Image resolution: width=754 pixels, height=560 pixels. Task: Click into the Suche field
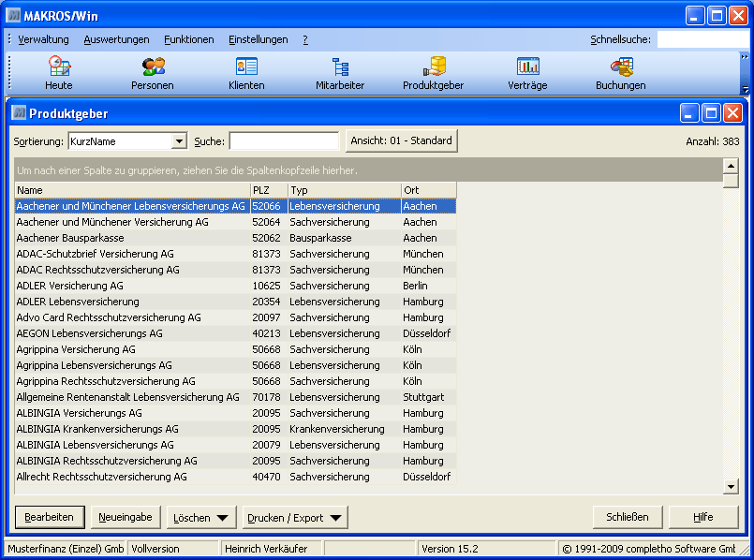pyautogui.click(x=284, y=141)
